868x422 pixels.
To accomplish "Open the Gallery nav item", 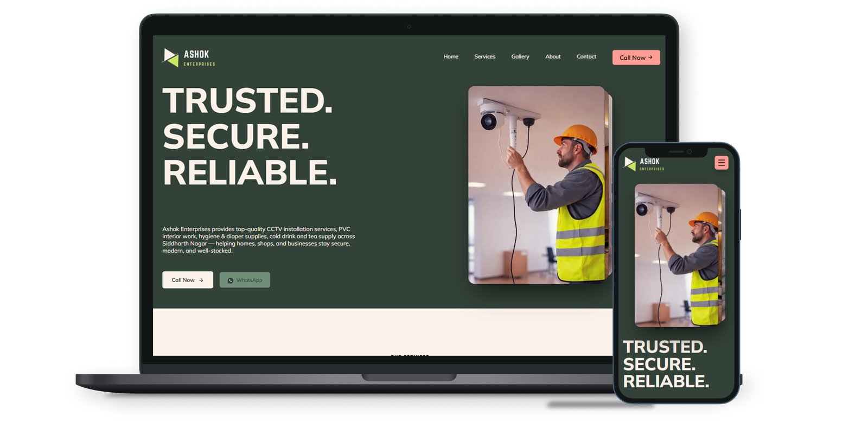I will pos(520,57).
